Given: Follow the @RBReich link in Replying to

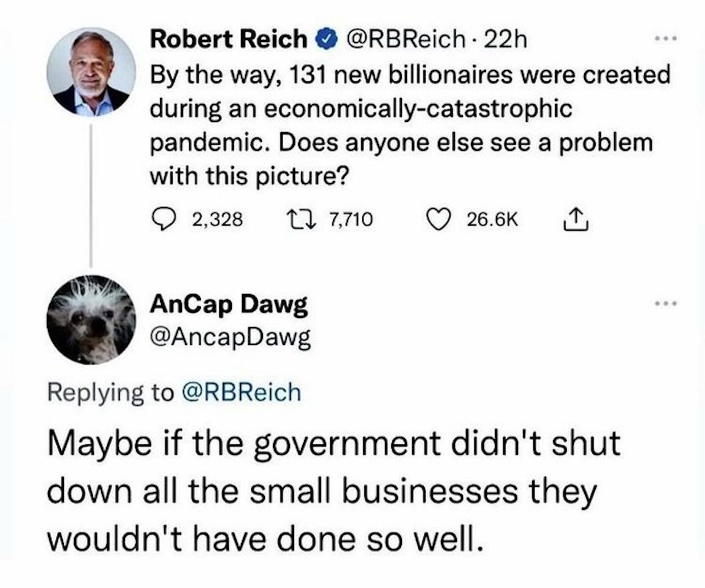Looking at the screenshot, I should [241, 392].
